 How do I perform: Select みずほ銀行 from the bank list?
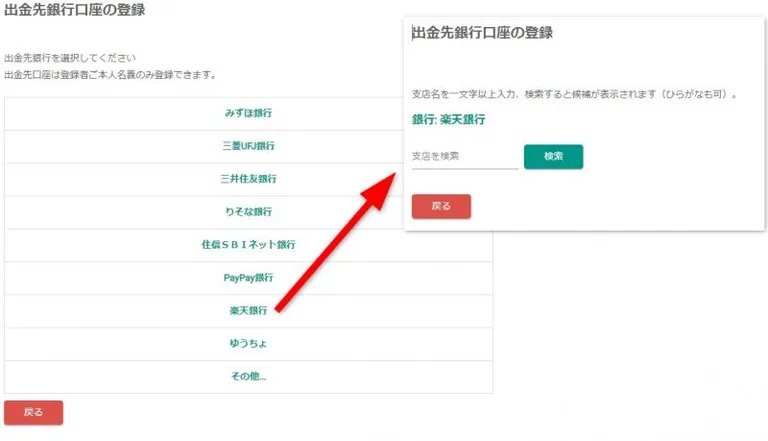(248, 113)
